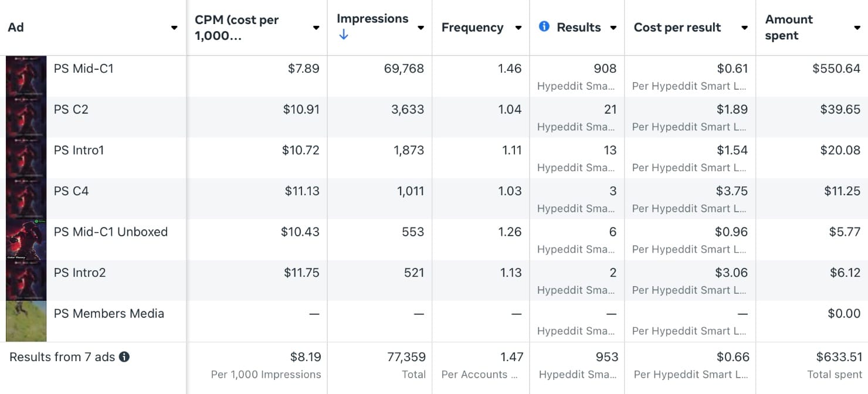This screenshot has width=868, height=394.
Task: Open the Ad column dropdown arrow
Action: 174,28
